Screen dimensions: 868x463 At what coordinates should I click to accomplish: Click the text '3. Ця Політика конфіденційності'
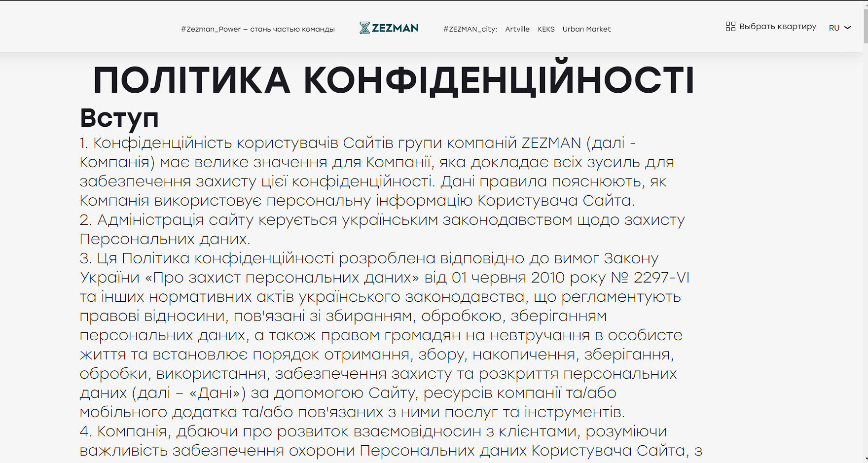point(207,258)
